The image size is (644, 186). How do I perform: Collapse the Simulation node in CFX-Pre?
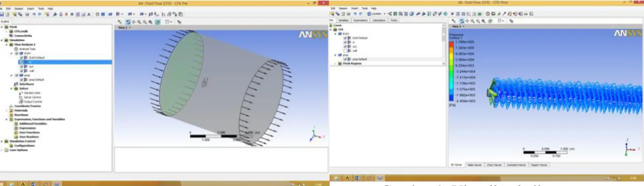(x=2, y=40)
